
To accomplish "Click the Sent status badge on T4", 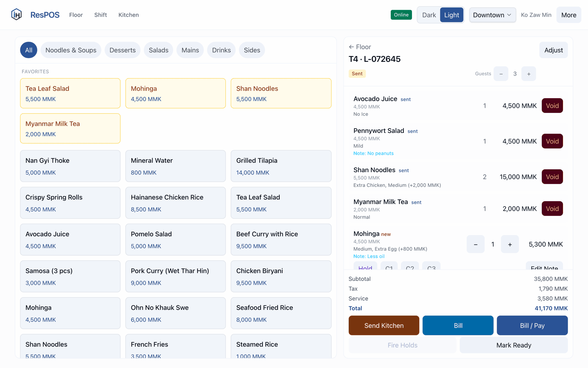I will click(357, 74).
